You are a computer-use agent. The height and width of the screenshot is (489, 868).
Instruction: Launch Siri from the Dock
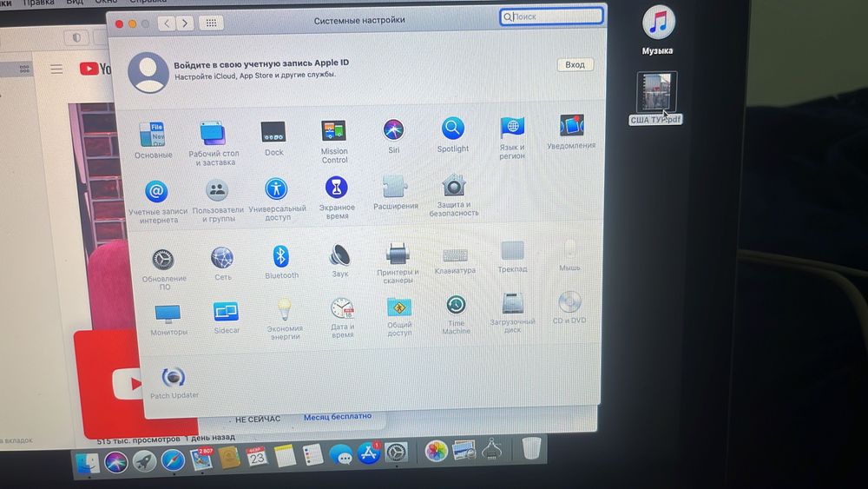tap(115, 462)
